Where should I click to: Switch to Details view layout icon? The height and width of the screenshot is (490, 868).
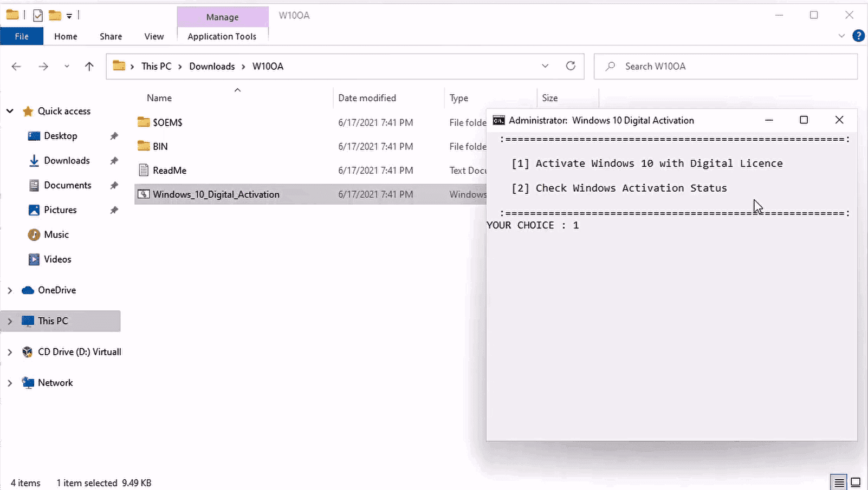(839, 482)
